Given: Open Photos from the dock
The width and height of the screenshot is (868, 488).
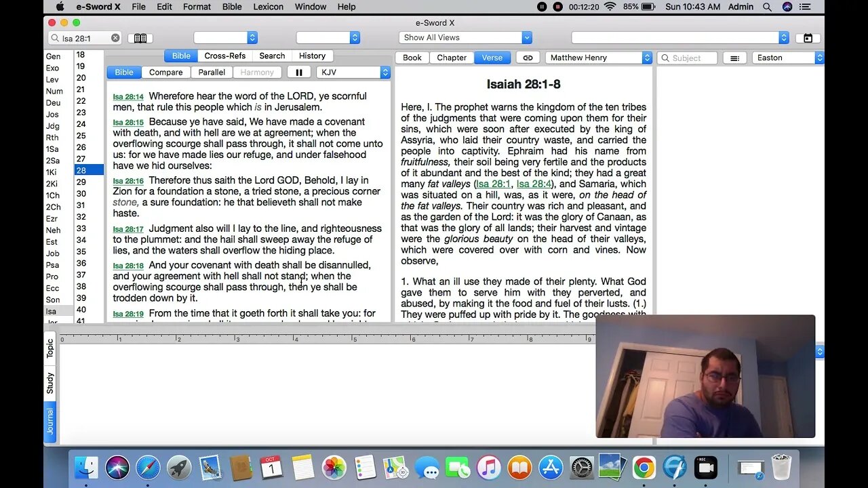Looking at the screenshot, I should [x=334, y=468].
